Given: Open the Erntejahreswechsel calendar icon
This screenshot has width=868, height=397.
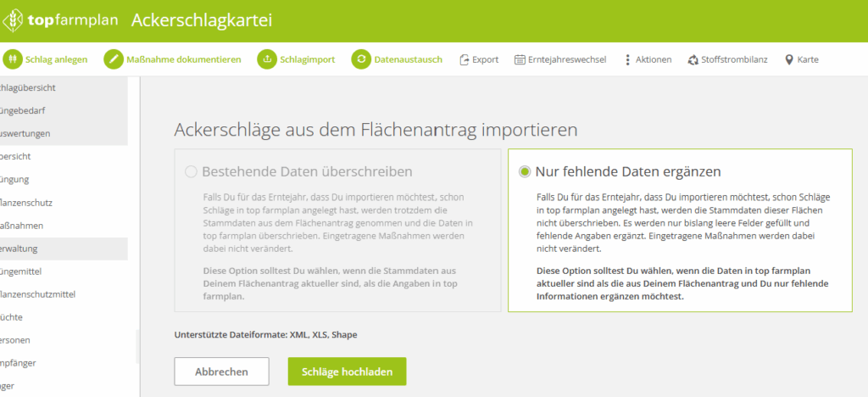Looking at the screenshot, I should (519, 59).
